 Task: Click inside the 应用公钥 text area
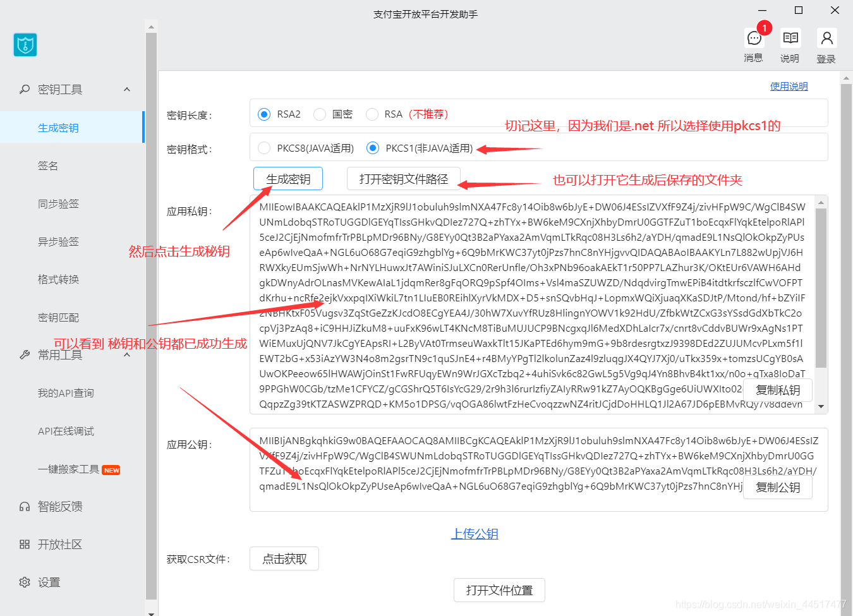coord(539,470)
